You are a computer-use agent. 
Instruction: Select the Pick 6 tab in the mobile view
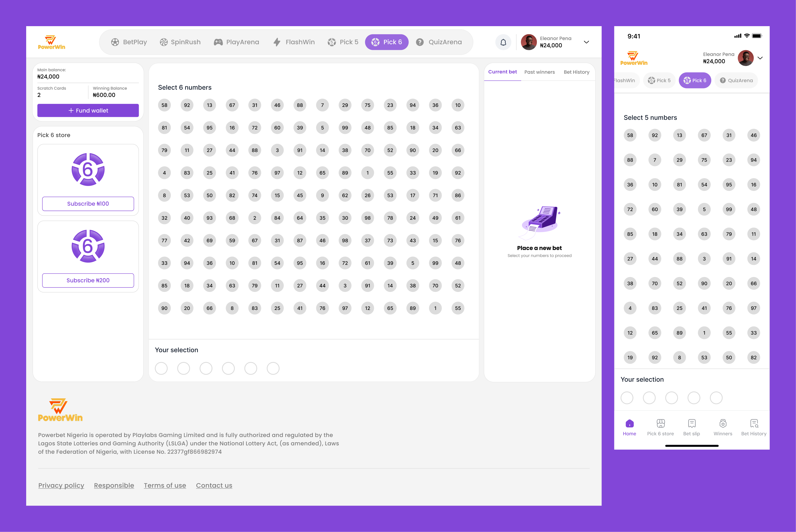tap(695, 80)
